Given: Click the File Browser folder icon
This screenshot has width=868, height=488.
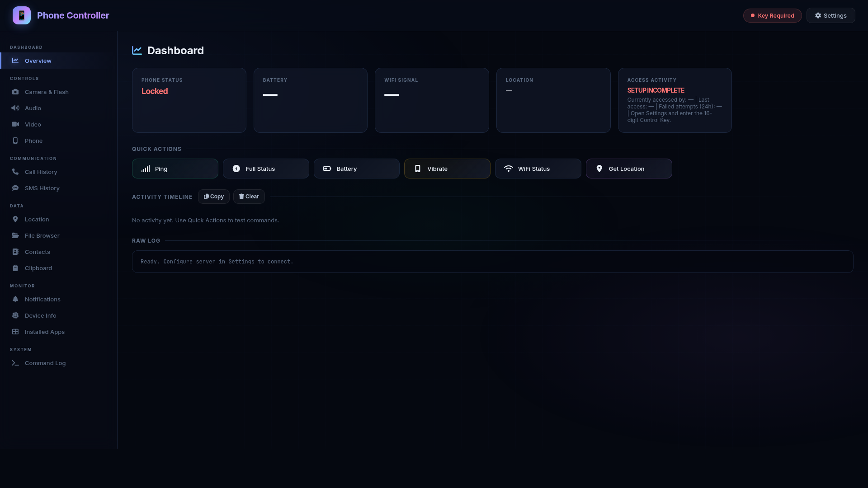Looking at the screenshot, I should (15, 235).
